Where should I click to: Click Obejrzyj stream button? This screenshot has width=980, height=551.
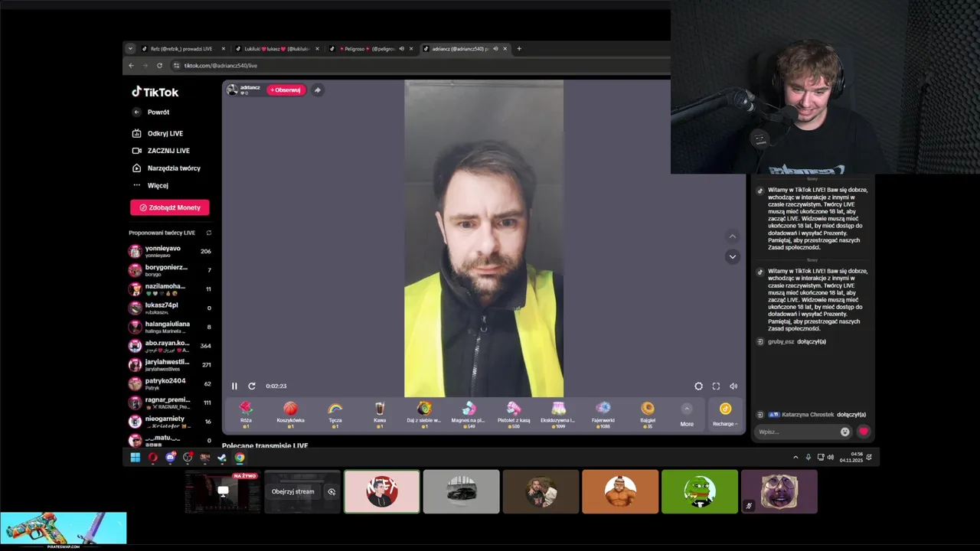pyautogui.click(x=293, y=491)
